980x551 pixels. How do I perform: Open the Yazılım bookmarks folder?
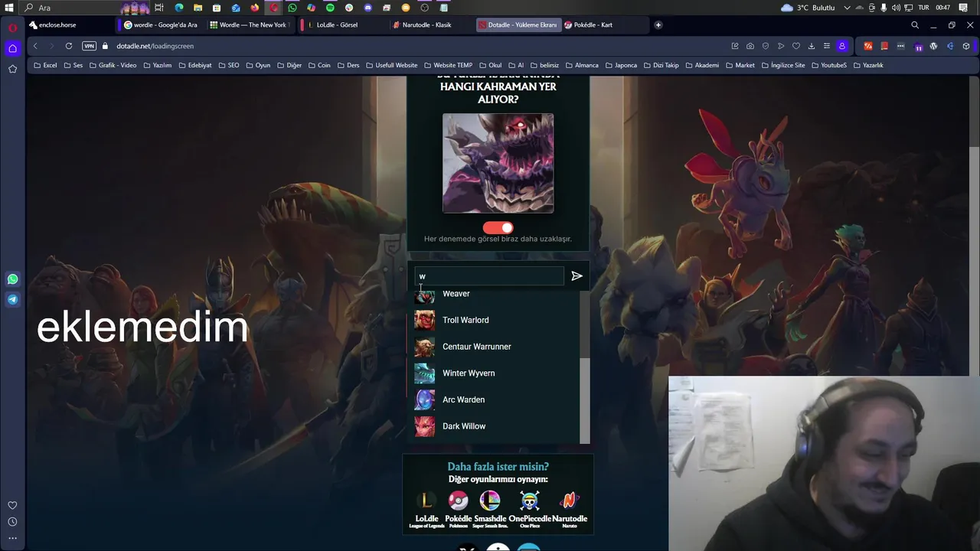click(x=158, y=65)
